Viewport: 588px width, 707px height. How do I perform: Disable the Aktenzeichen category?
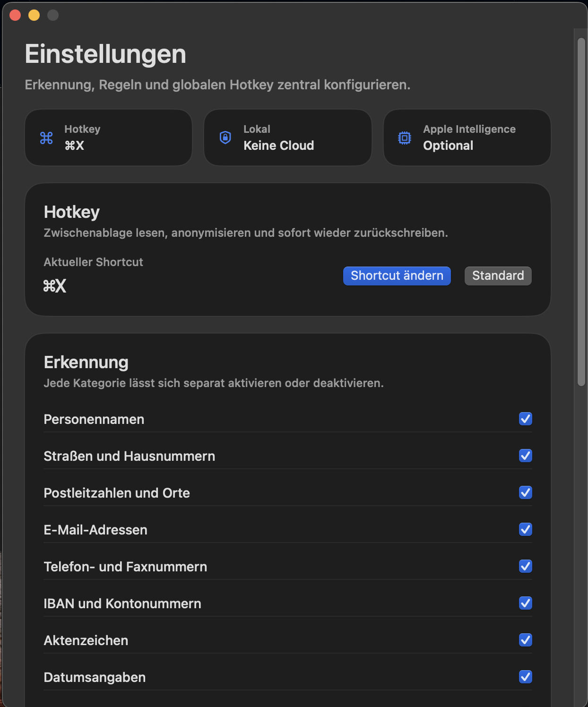(525, 640)
